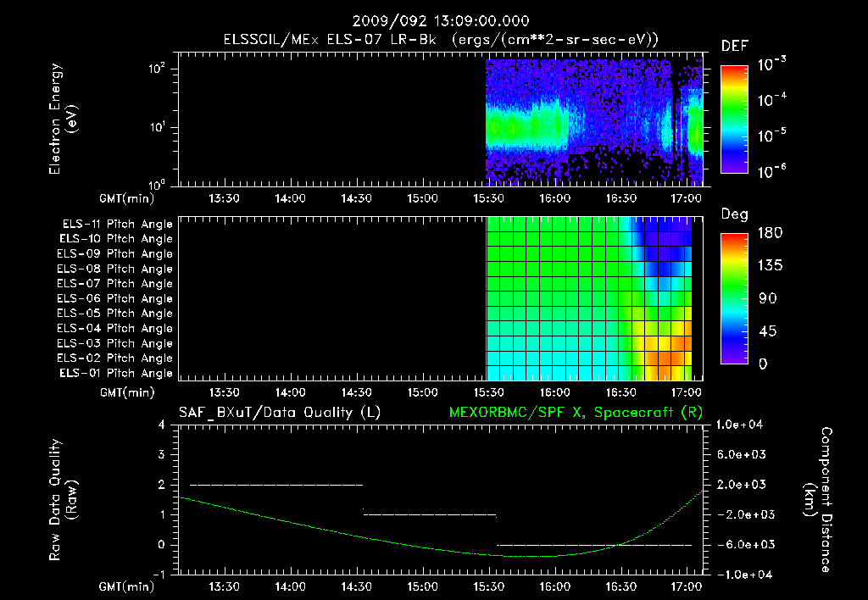Select the ELS-06 Pitch Angle row label
The height and width of the screenshot is (600, 868).
(114, 299)
